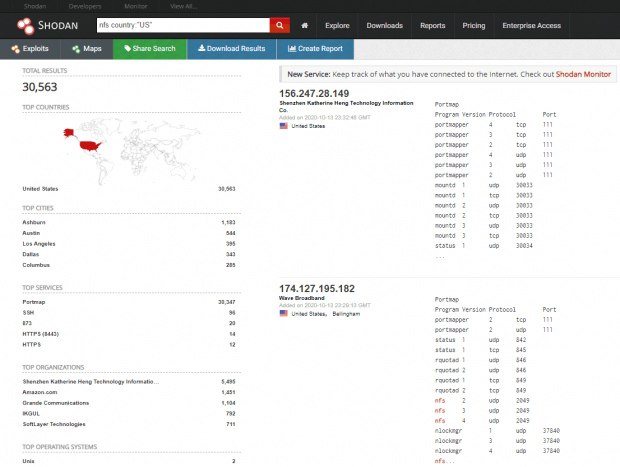
Task: Filter by Columbus city
Action: [36, 265]
